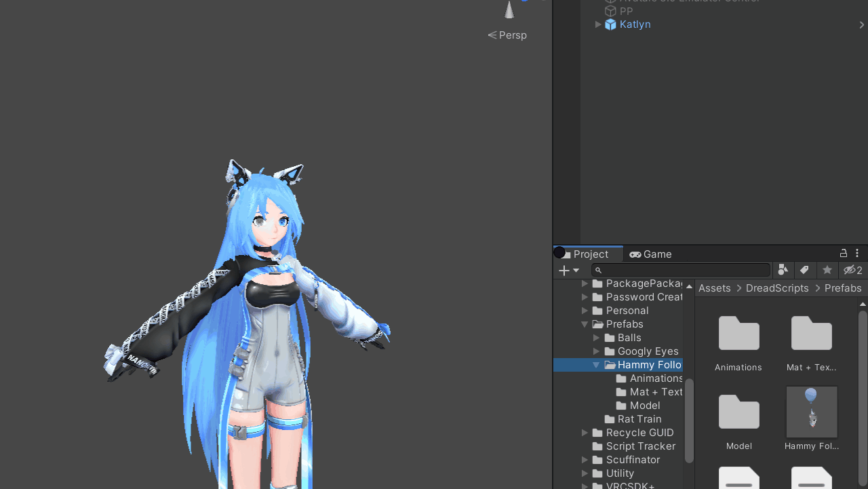Viewport: 868px width, 489px height.
Task: Open the Project panel's add asset plus menu
Action: point(568,271)
